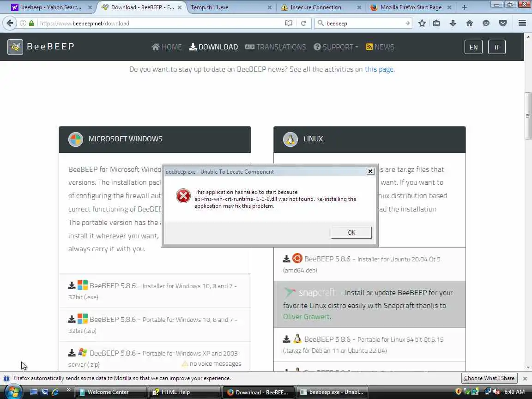Click the page vertical scrollbar thumb
The height and width of the screenshot is (399, 532).
pyautogui.click(x=527, y=115)
